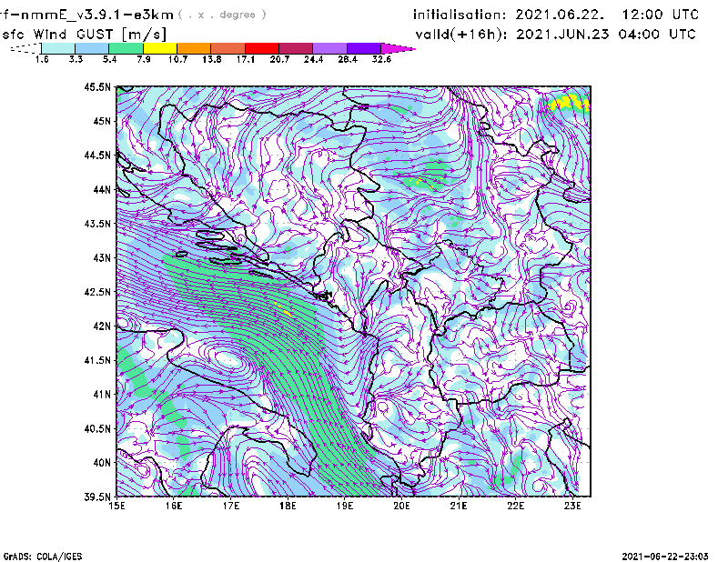The image size is (728, 562).
Task: Click the '( . x . degree )' resolution text
Action: (222, 15)
